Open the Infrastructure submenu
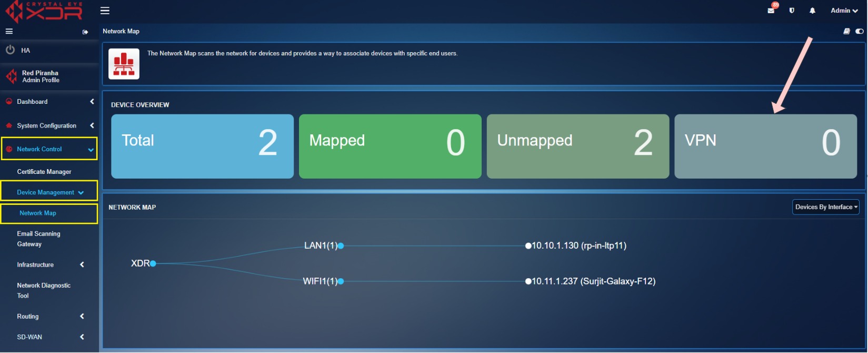Image resolution: width=868 pixels, height=353 pixels. click(x=35, y=264)
